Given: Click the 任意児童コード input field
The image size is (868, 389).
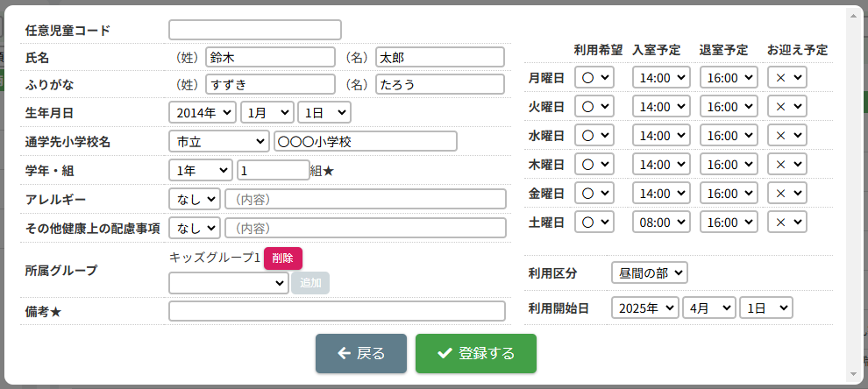Looking at the screenshot, I should pyautogui.click(x=254, y=30).
